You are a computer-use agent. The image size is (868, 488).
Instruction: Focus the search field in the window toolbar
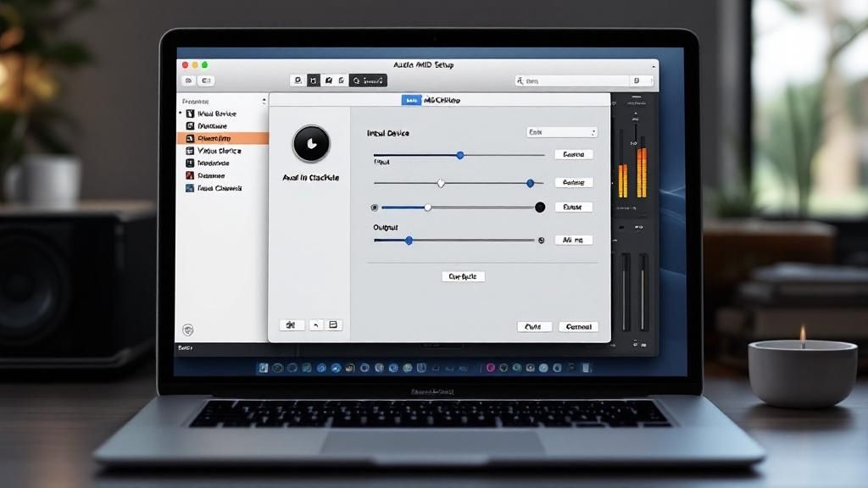(572, 80)
